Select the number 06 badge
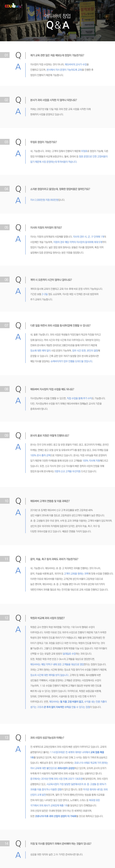The image size is (115, 868). [x=6, y=280]
